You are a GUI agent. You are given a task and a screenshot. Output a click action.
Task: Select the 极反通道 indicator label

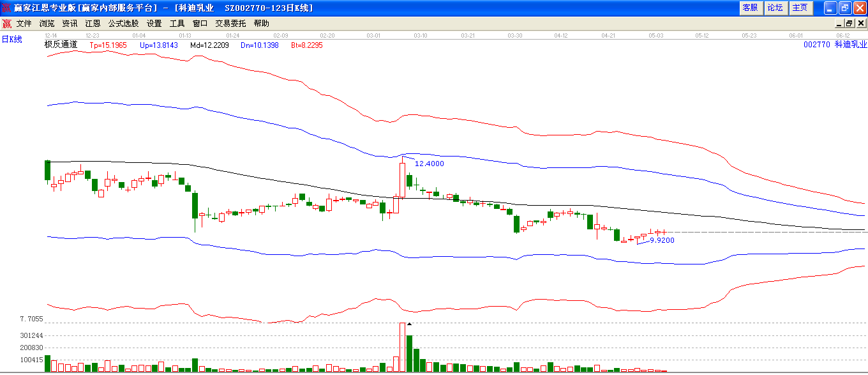pos(61,45)
